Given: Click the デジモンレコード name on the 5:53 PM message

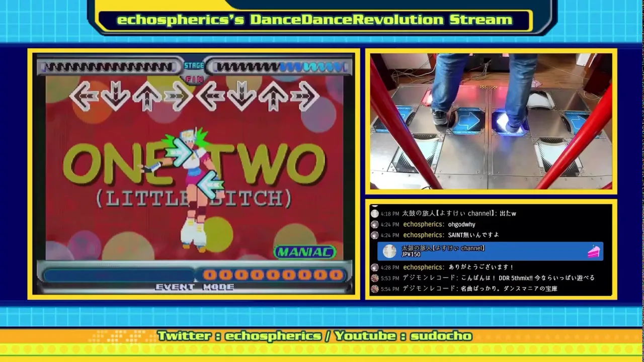Looking at the screenshot, I should [x=429, y=278].
